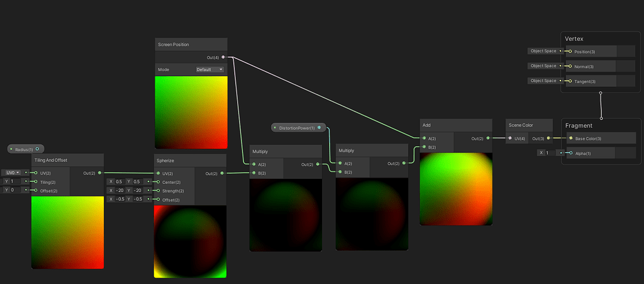Click Tiling And Offset Out(2) port
The image size is (644, 284).
tap(99, 173)
